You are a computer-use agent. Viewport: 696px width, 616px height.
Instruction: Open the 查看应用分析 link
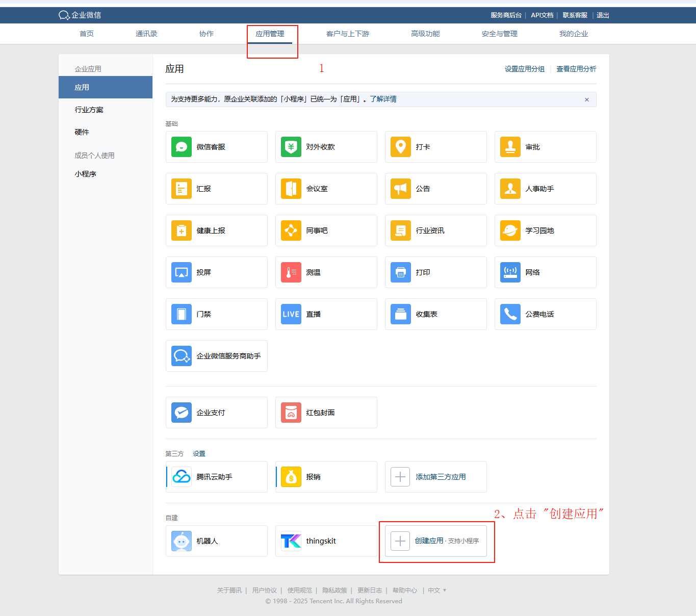click(x=576, y=69)
